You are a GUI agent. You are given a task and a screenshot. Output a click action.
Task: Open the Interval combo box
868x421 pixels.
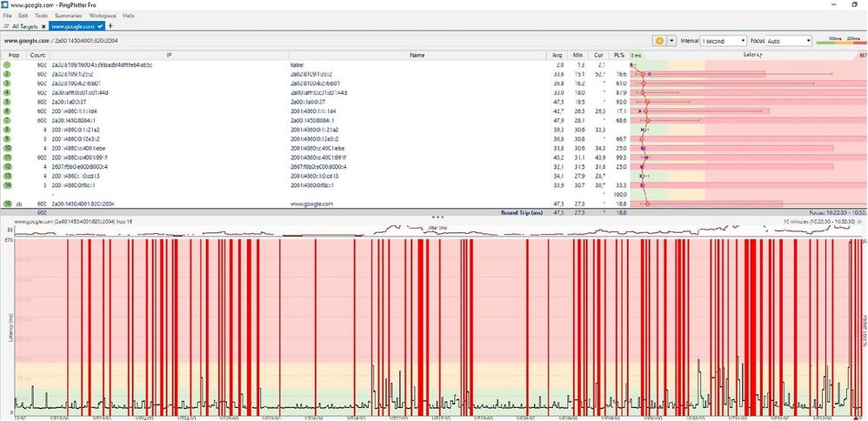(x=724, y=41)
